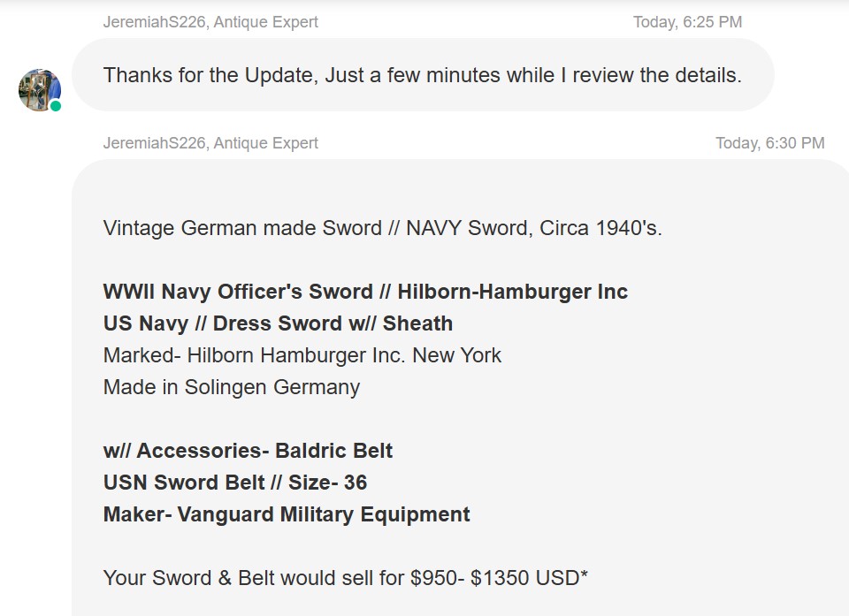Click the "Maker- Vanguard Military Equipment" line
This screenshot has height=616, width=849.
pyautogui.click(x=287, y=514)
